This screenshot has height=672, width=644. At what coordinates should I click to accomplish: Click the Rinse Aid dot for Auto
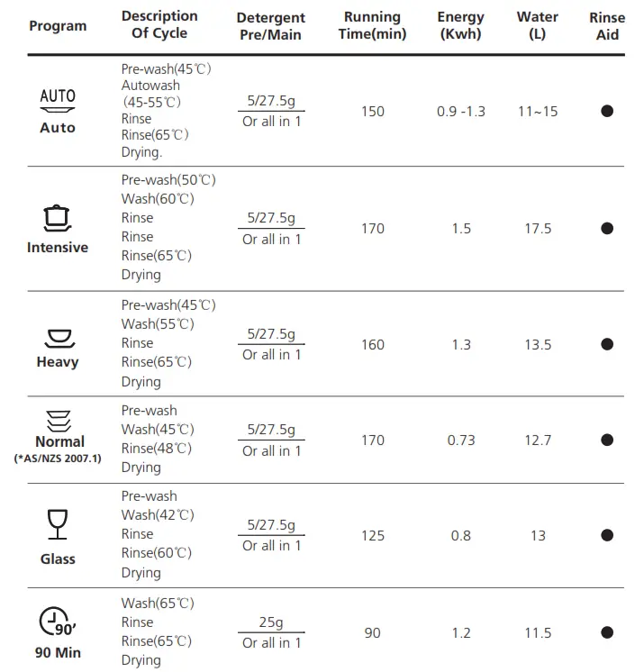[607, 112]
